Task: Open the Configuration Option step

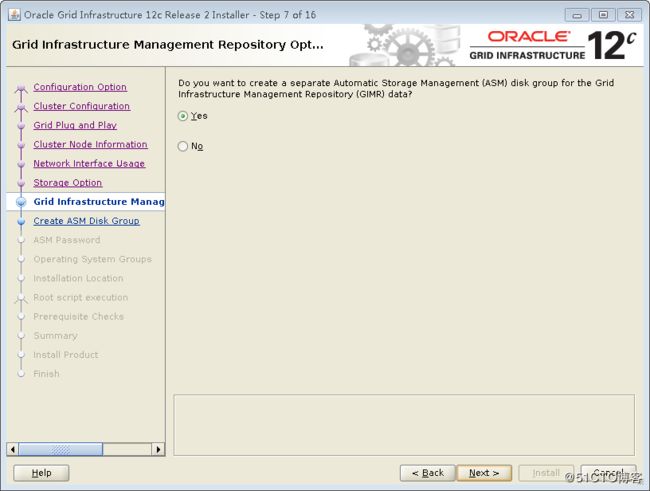Action: (x=80, y=87)
